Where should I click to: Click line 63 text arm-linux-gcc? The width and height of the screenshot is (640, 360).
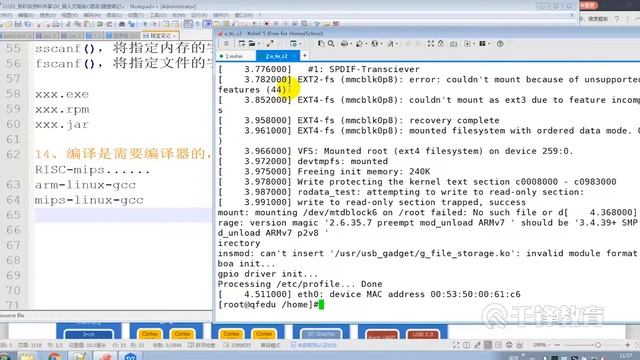pos(85,185)
